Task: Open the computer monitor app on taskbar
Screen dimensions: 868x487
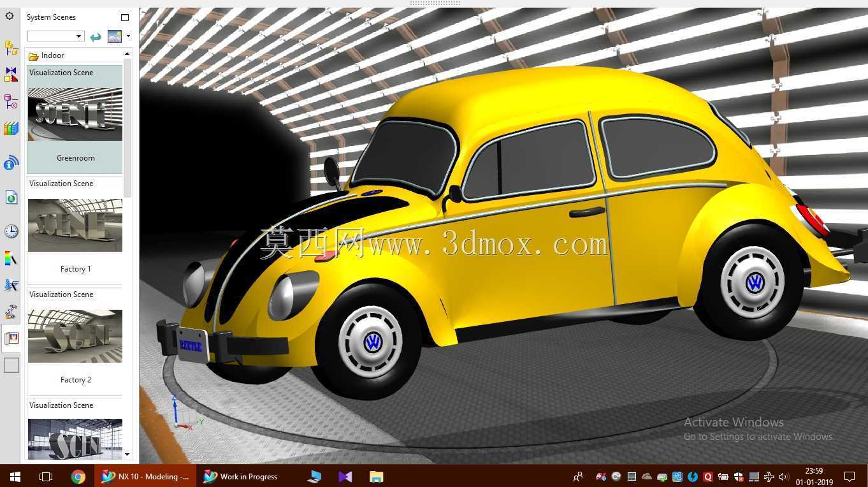Action: coord(315,476)
